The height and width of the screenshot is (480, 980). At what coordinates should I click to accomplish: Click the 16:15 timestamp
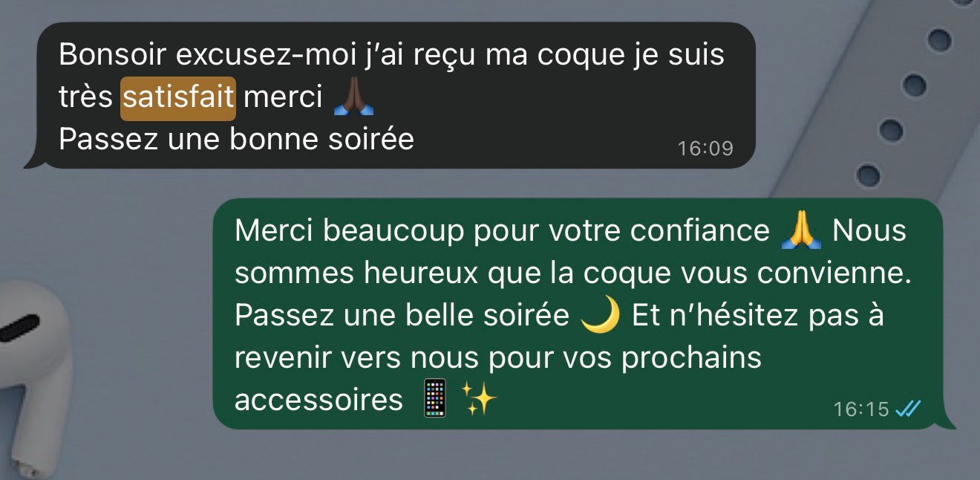pos(861,409)
